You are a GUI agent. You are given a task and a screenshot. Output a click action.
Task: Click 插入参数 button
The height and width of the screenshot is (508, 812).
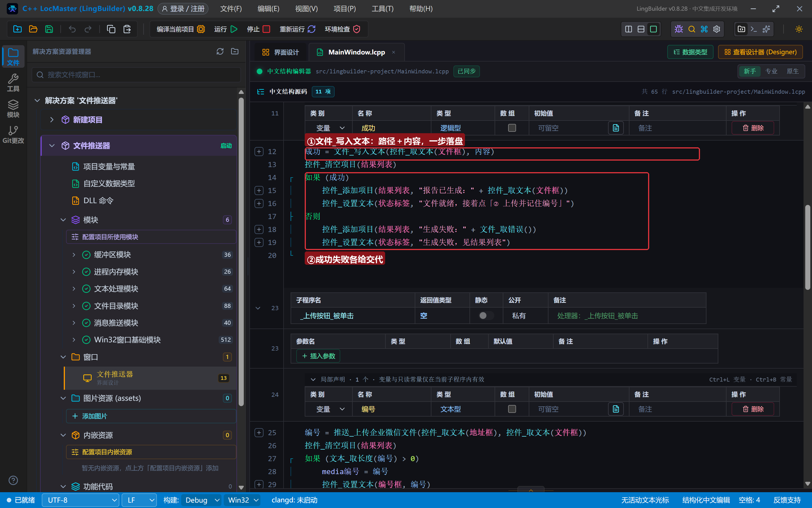(318, 356)
